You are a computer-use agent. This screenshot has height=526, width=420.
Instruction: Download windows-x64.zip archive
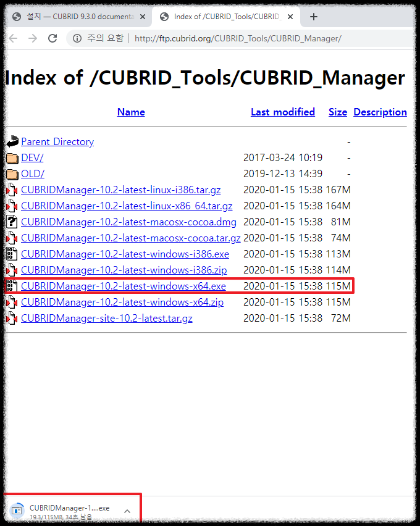pyautogui.click(x=122, y=303)
